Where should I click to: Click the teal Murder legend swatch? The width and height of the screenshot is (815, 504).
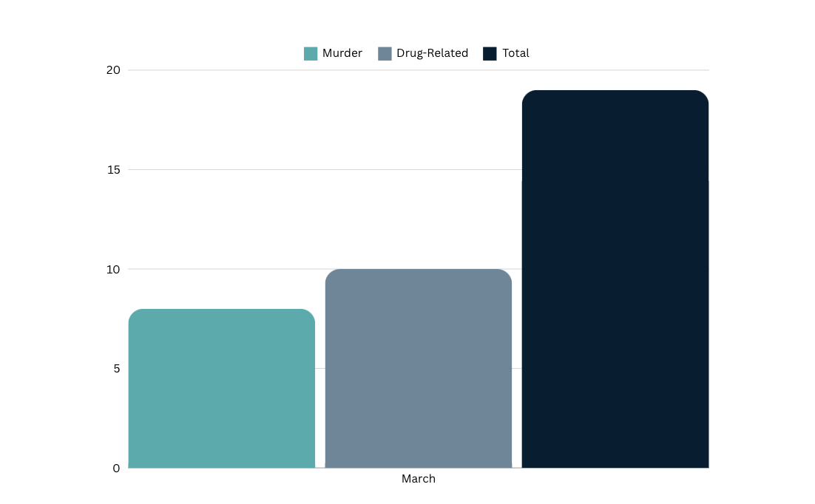[x=311, y=53]
